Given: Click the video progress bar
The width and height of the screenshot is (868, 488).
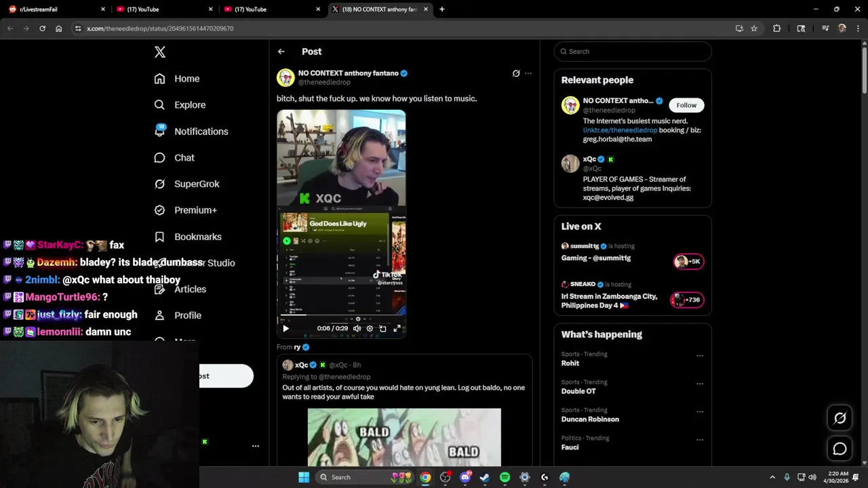Looking at the screenshot, I should click(x=341, y=315).
